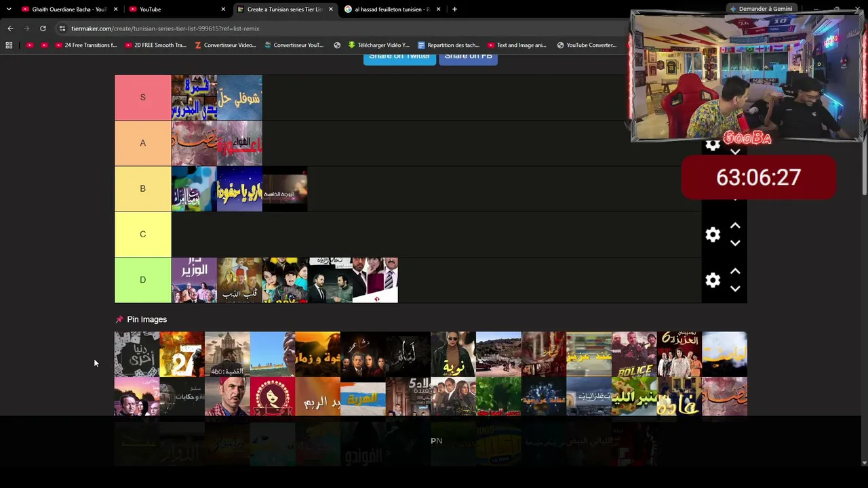
Task: Go back in browser history
Action: [10, 28]
